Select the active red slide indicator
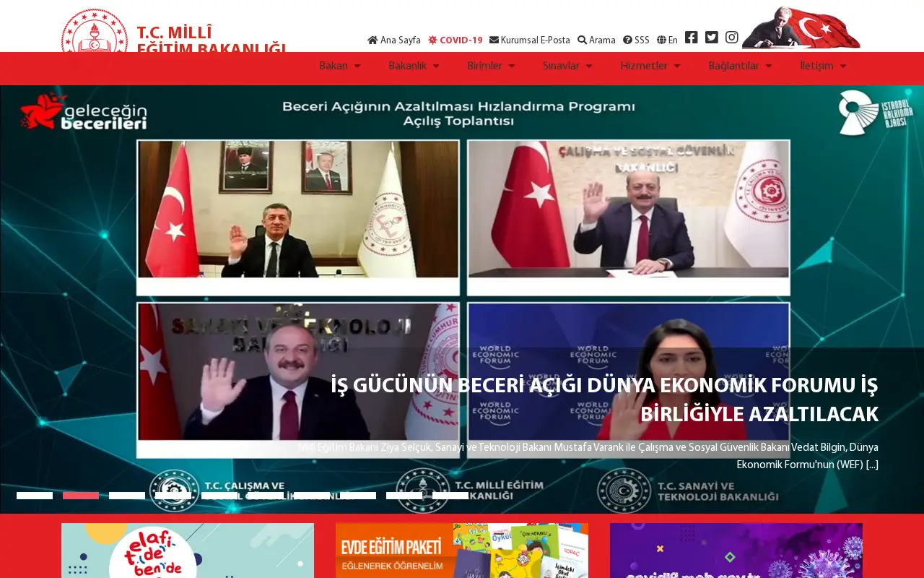This screenshot has height=578, width=924. click(x=81, y=496)
